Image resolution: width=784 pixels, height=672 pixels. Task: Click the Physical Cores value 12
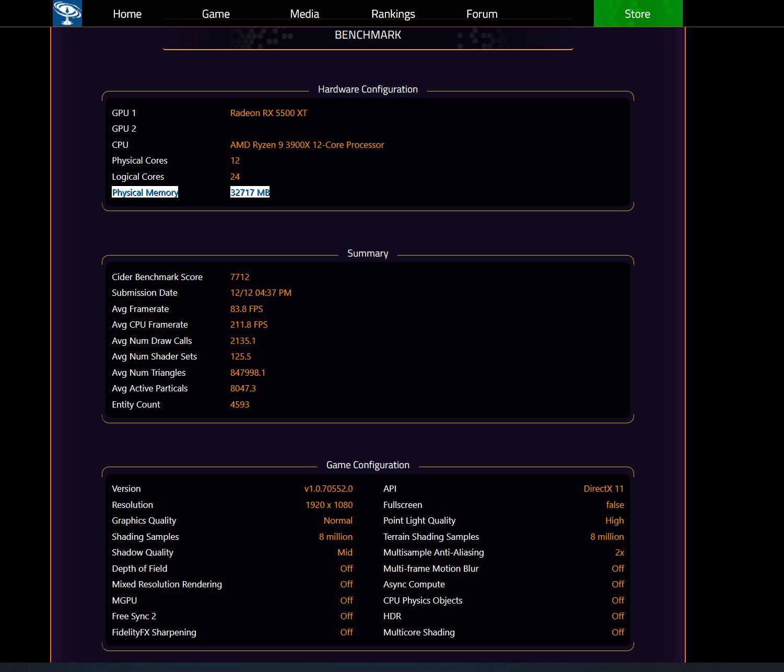[235, 160]
